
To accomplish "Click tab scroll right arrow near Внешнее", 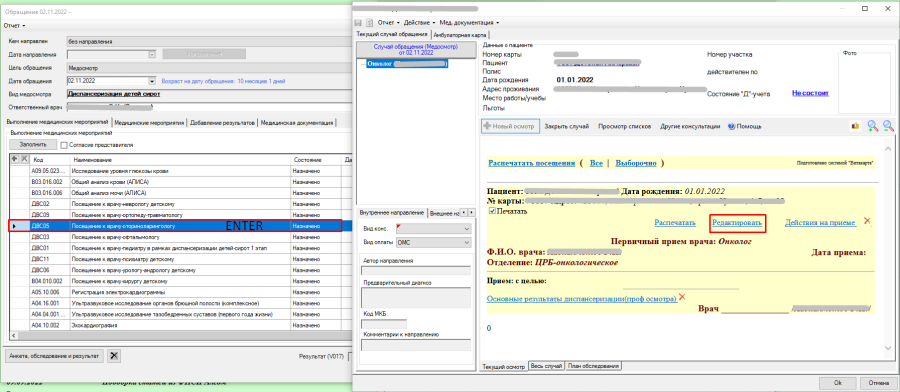I will [471, 213].
